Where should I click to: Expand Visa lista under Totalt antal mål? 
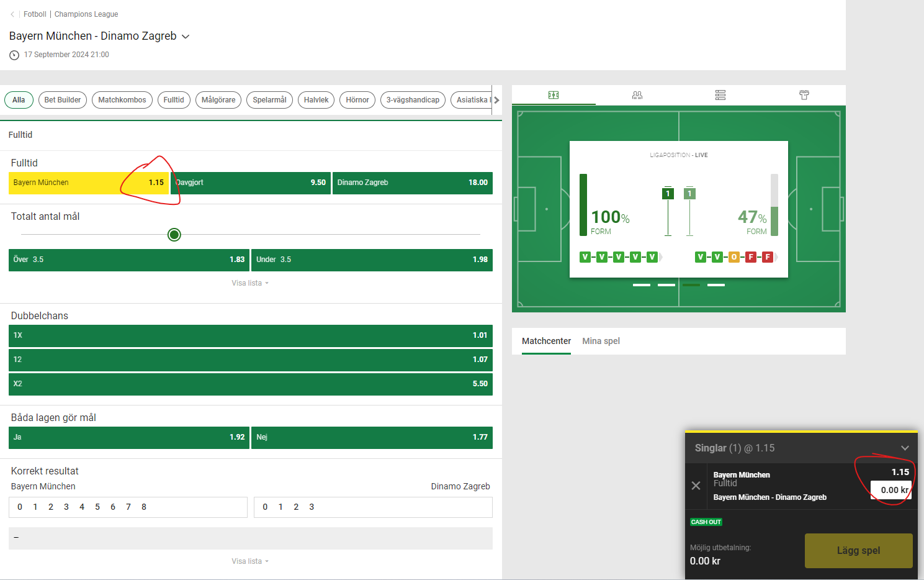pos(250,283)
